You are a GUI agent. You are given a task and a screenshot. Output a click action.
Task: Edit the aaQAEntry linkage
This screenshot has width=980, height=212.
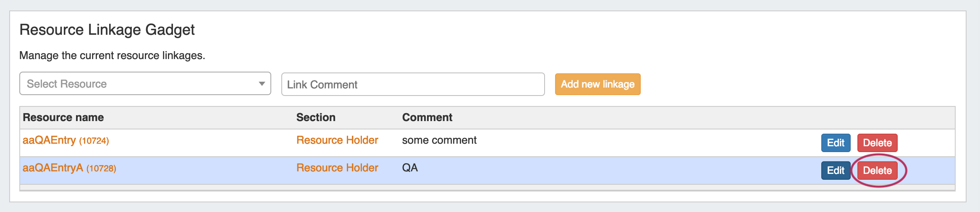click(835, 143)
